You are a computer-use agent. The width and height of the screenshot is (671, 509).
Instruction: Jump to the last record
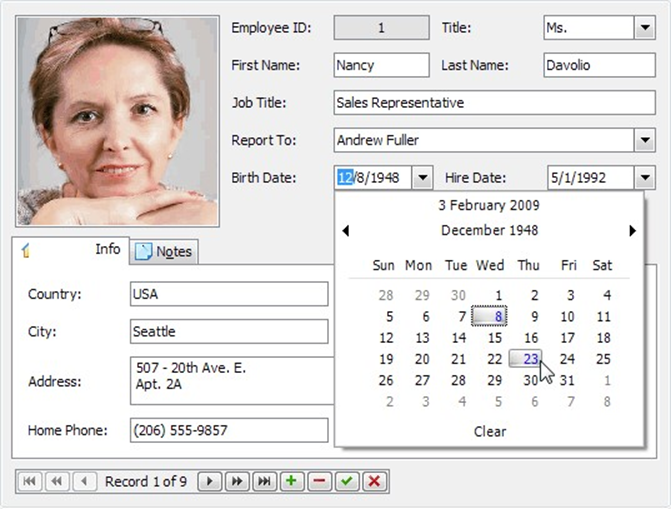point(264,482)
